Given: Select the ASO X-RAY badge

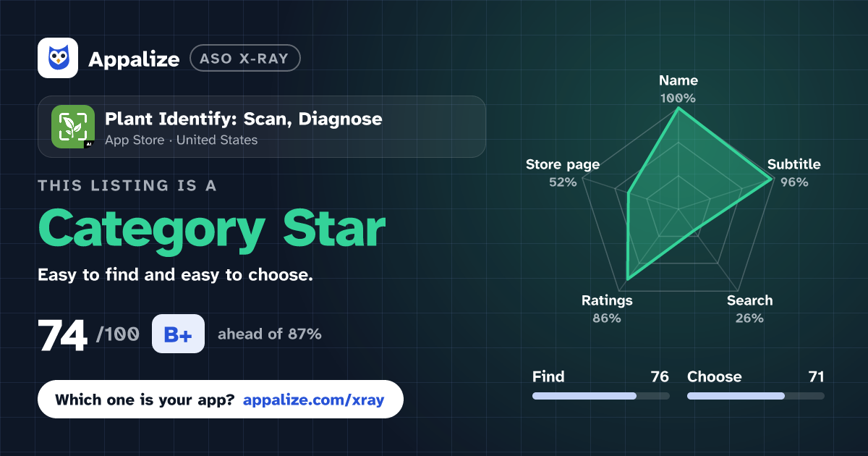Looking at the screenshot, I should pos(244,59).
